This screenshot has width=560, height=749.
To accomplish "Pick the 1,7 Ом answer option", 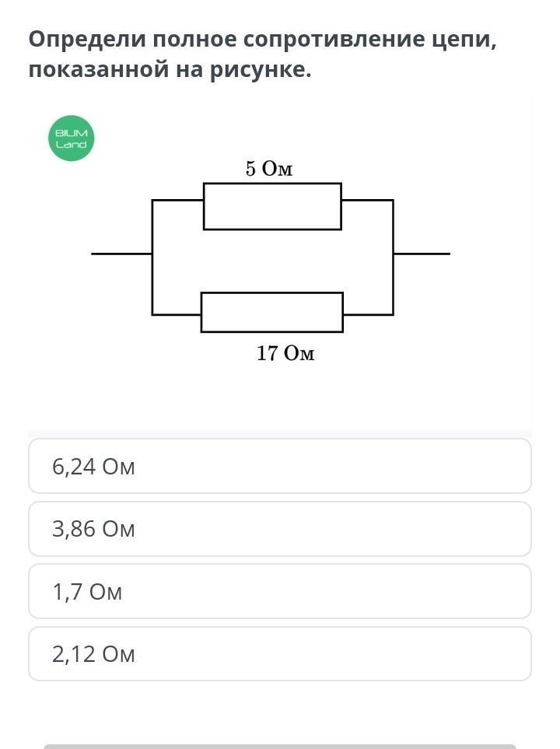I will coord(280,592).
